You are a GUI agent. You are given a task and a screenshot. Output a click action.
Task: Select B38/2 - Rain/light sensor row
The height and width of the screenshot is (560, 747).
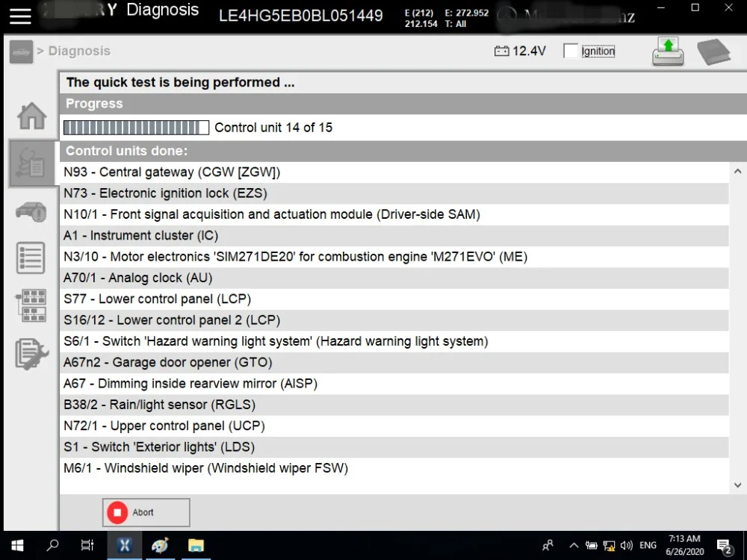click(x=394, y=404)
